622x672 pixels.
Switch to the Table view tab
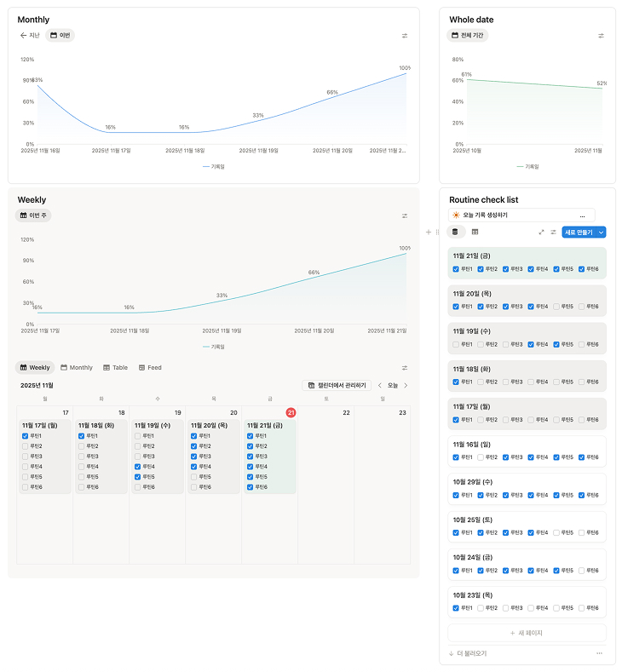pos(115,368)
